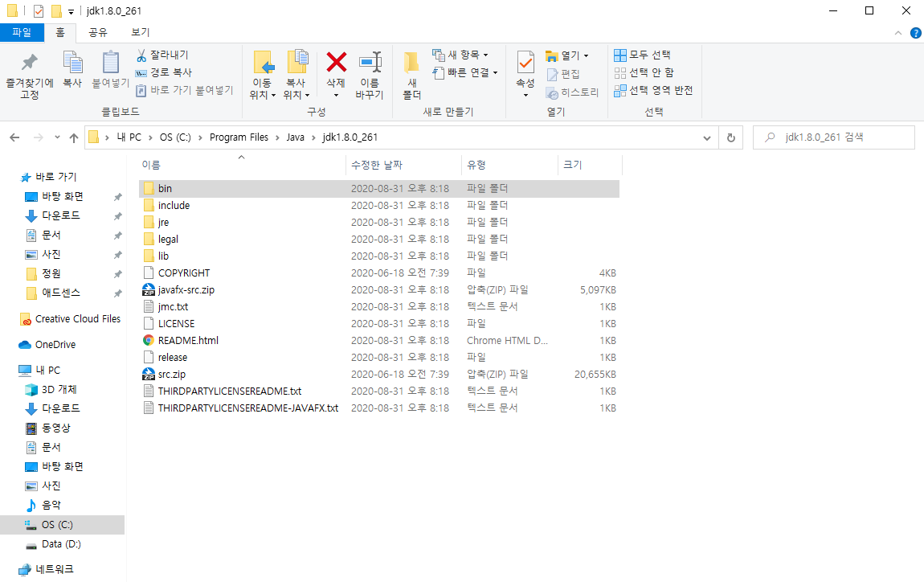Open OneDrive in sidebar
Viewport: 924px width, 582px height.
pyautogui.click(x=47, y=344)
